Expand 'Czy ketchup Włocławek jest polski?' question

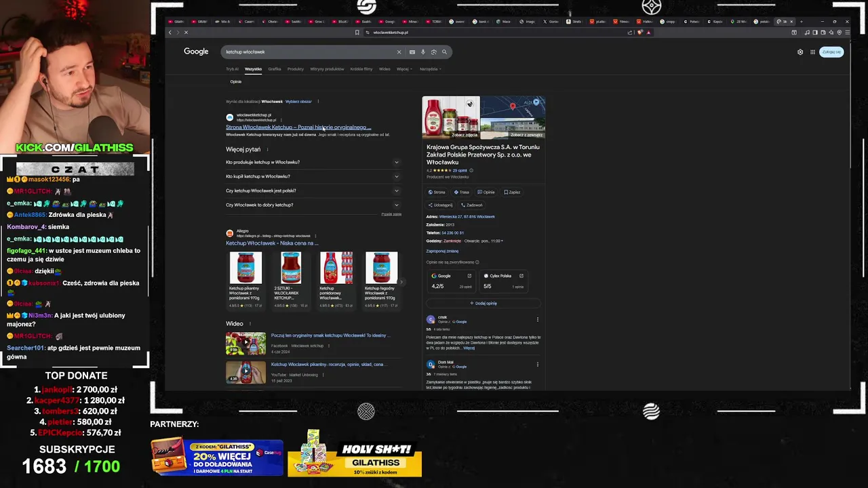pos(313,190)
